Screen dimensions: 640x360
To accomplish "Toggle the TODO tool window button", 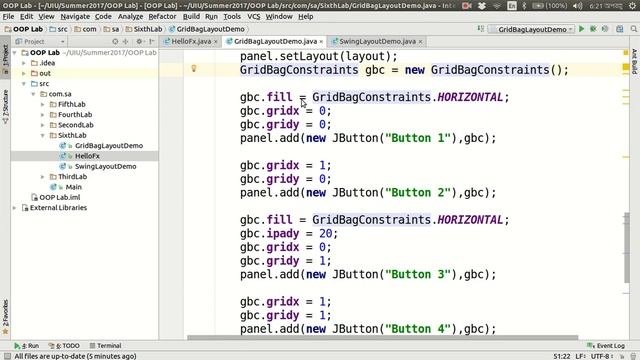I will (x=64, y=346).
